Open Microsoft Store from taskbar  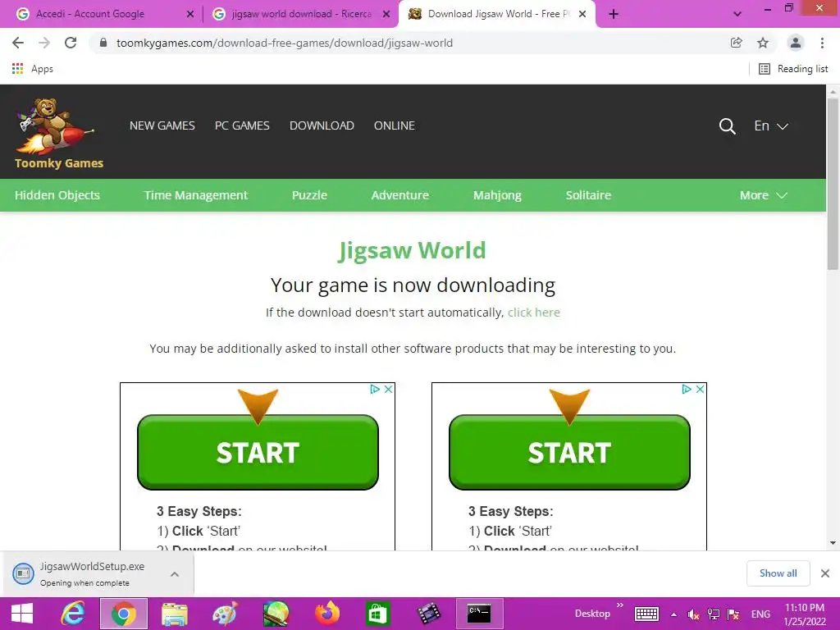click(x=377, y=614)
